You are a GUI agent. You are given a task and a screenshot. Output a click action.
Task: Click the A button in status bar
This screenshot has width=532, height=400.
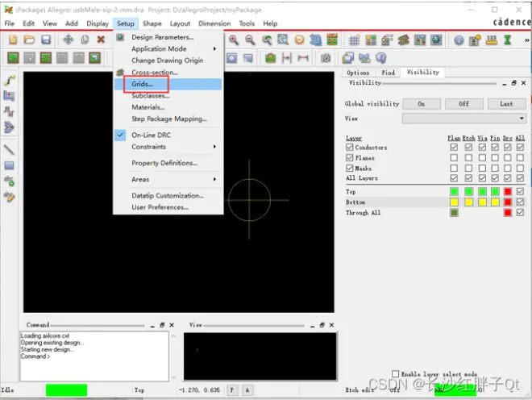coord(247,390)
